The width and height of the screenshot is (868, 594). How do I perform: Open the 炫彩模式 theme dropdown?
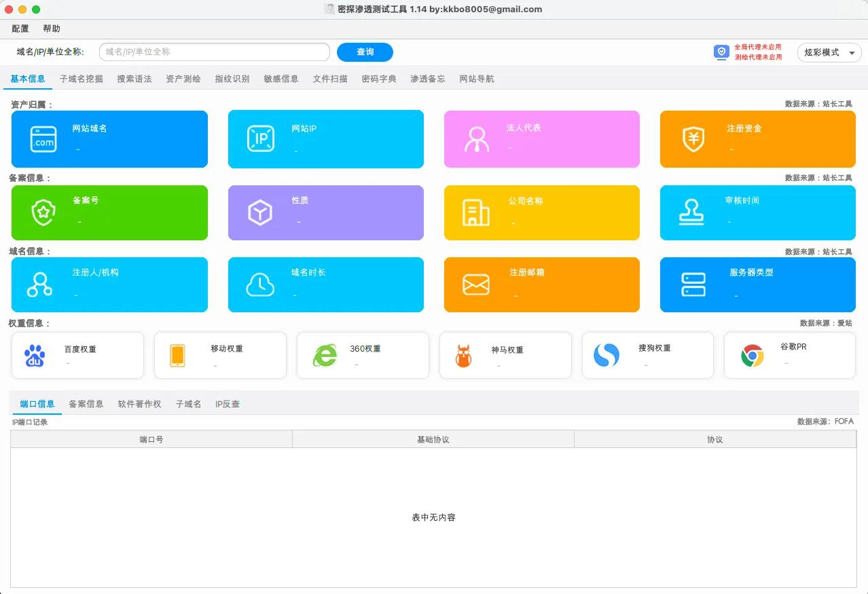829,52
